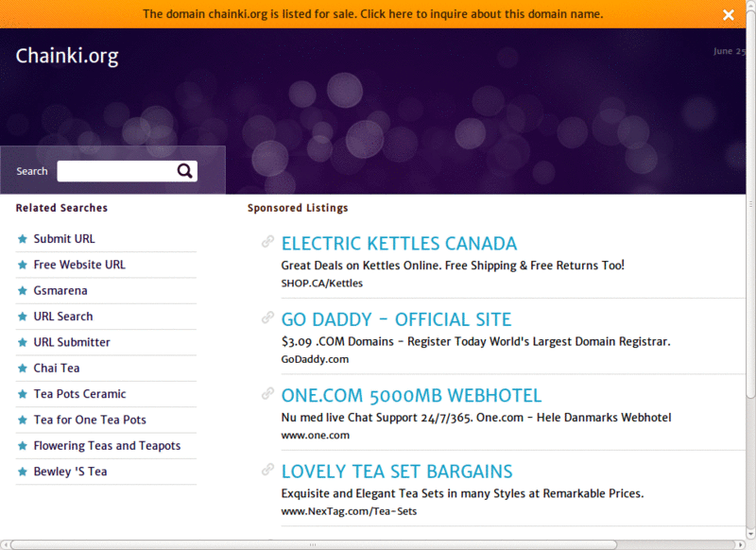Open Flowering Teas and Teapots link

click(107, 446)
